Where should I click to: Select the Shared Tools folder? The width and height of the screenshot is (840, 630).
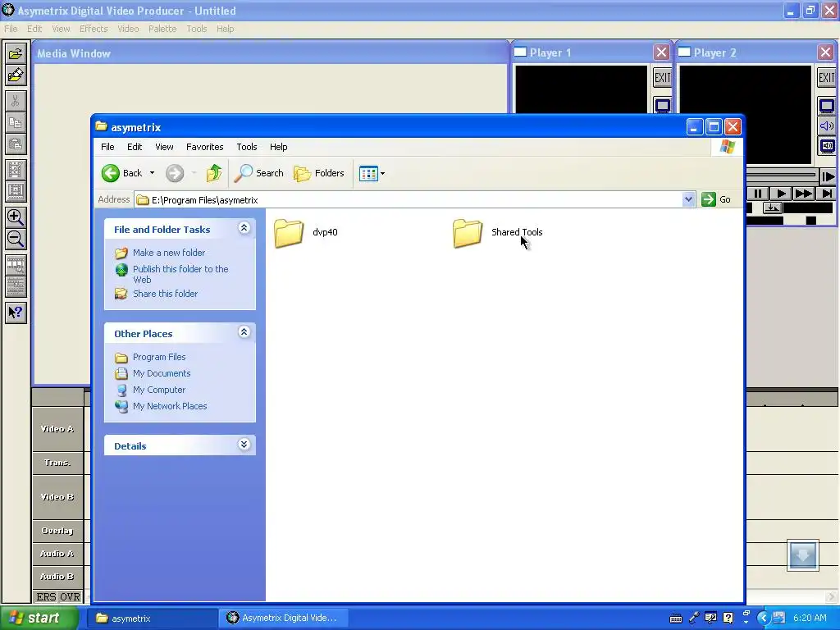[x=498, y=233]
